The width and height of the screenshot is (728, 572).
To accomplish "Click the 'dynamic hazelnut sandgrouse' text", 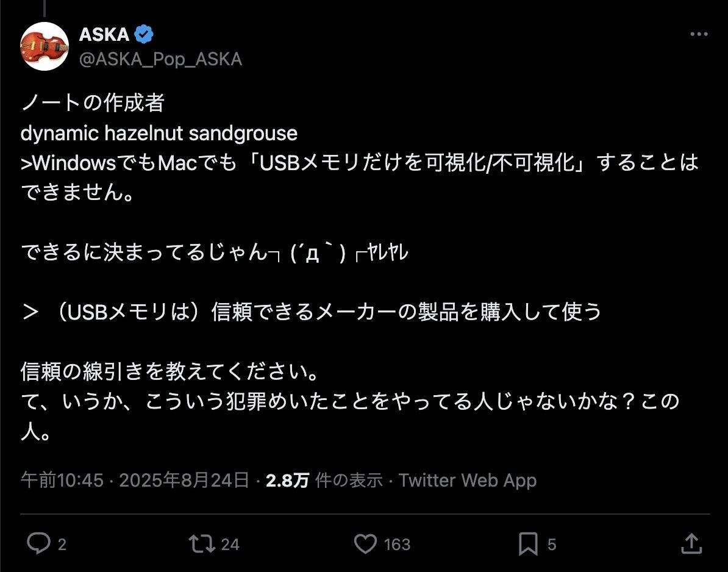I will (x=159, y=133).
